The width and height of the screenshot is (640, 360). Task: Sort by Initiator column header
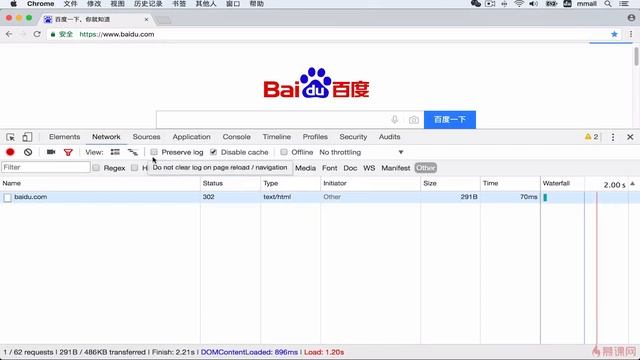click(x=370, y=183)
